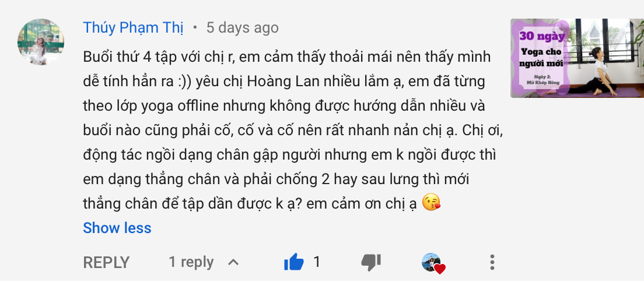The width and height of the screenshot is (644, 282).
Task: Click 'Hoàng Lan' name in the comment
Action: coord(275,82)
